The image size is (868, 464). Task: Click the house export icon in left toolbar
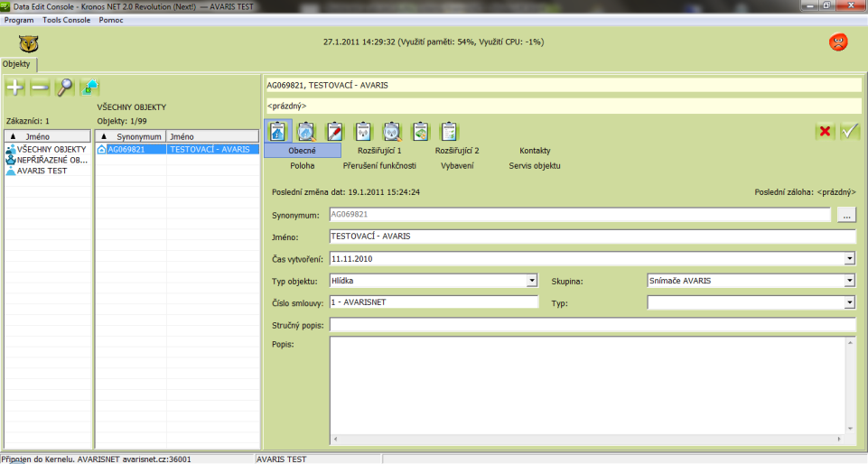point(89,88)
